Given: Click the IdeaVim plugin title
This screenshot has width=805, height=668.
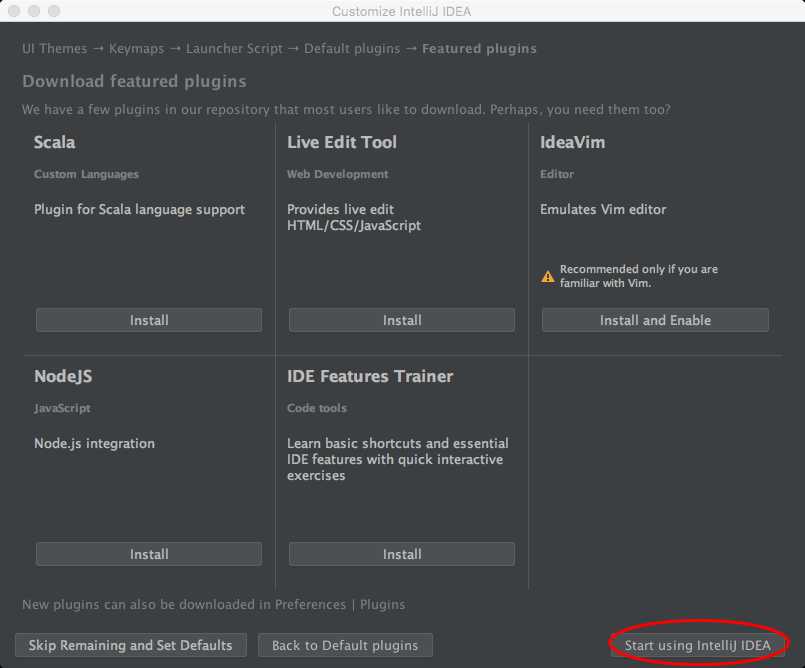Looking at the screenshot, I should coord(572,142).
